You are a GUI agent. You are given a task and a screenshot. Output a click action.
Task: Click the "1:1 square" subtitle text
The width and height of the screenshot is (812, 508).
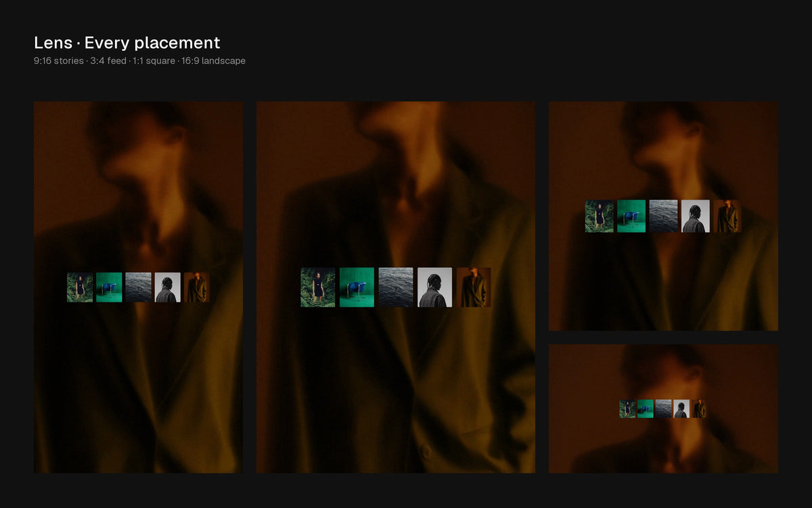(x=154, y=61)
